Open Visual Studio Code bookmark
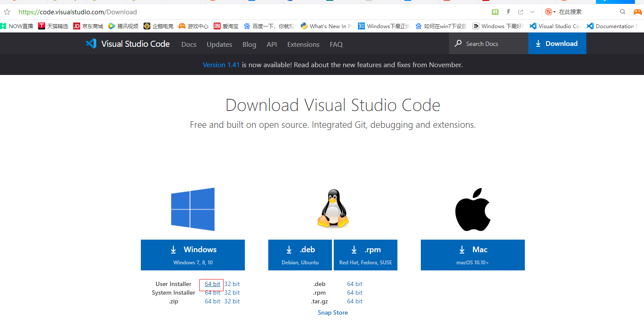 [x=555, y=26]
